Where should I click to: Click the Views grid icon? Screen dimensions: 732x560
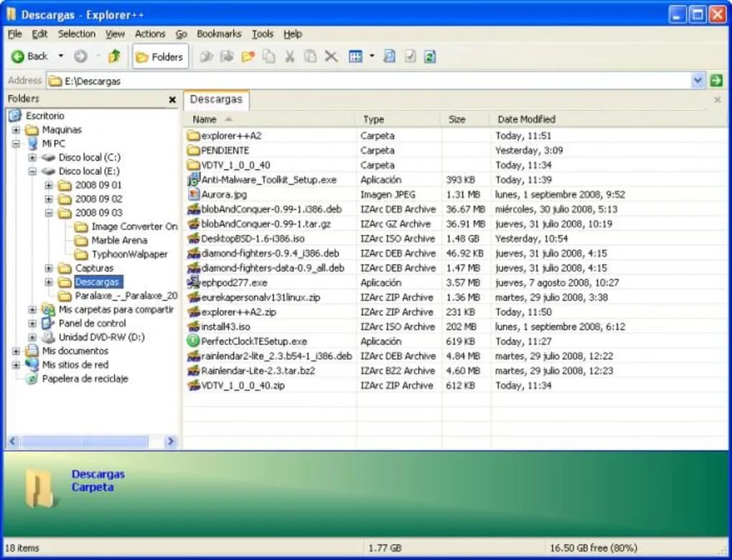pyautogui.click(x=356, y=57)
